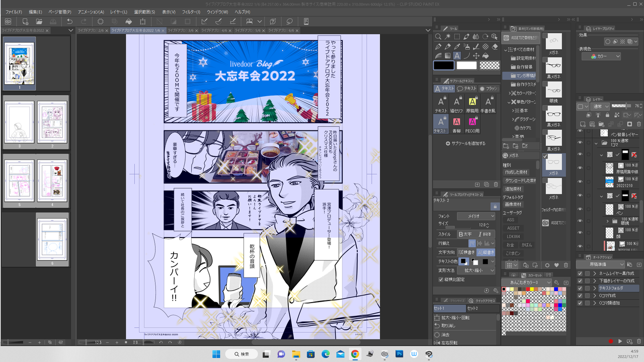The width and height of the screenshot is (644, 362).
Task: Select the rectangular Selection area tool
Action: tap(457, 37)
